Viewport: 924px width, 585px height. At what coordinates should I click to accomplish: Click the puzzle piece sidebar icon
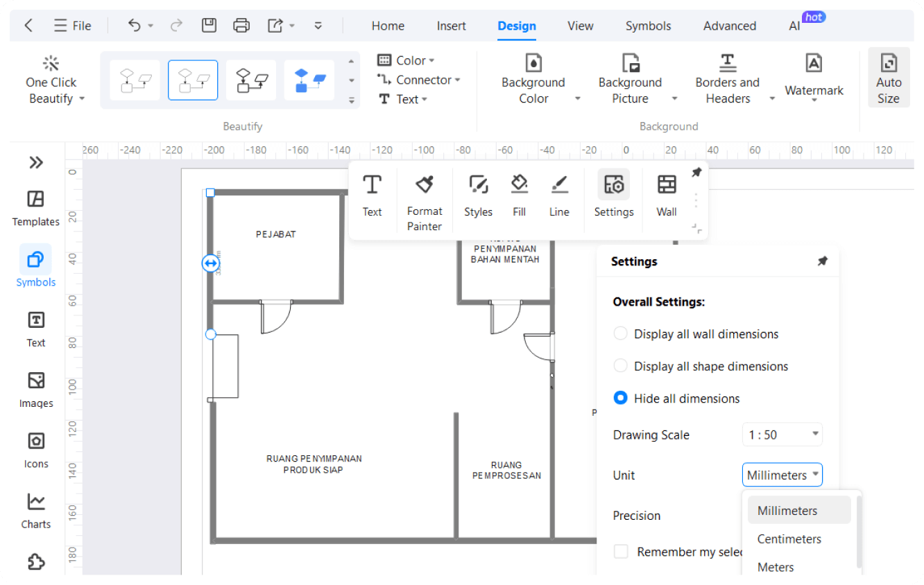pyautogui.click(x=36, y=561)
